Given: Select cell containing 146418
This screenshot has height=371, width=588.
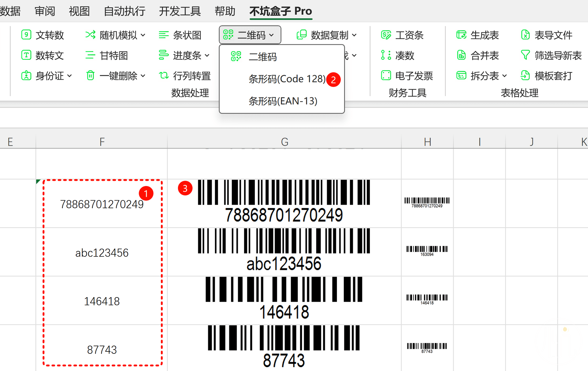Looking at the screenshot, I should pyautogui.click(x=102, y=301).
